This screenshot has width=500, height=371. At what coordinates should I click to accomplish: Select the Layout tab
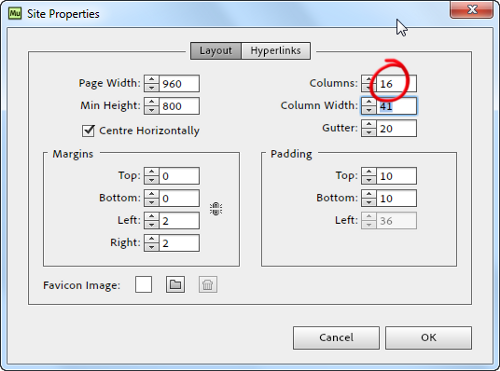216,51
